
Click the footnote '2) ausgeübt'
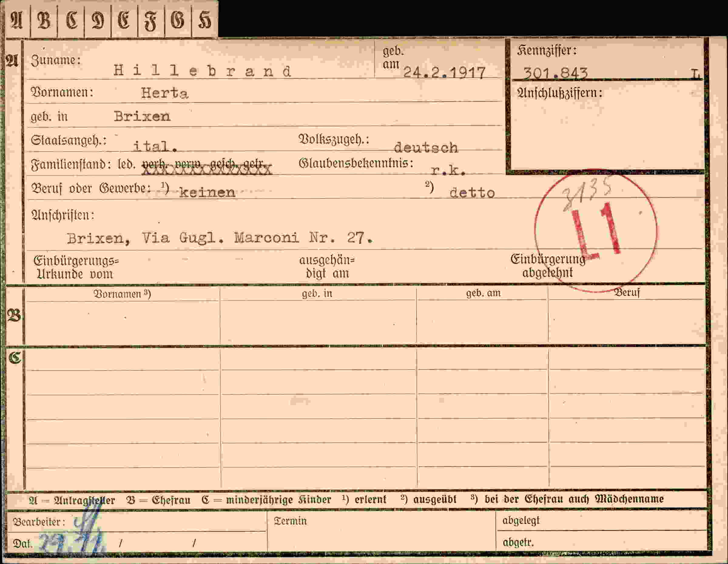[428, 499]
